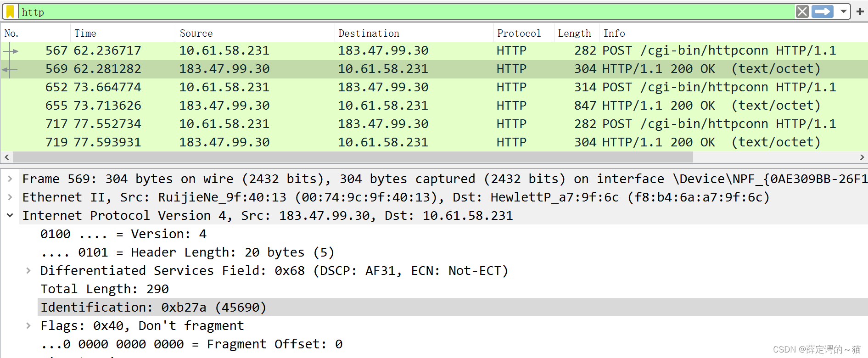
Task: Select packet 567 POST request row
Action: 434,50
